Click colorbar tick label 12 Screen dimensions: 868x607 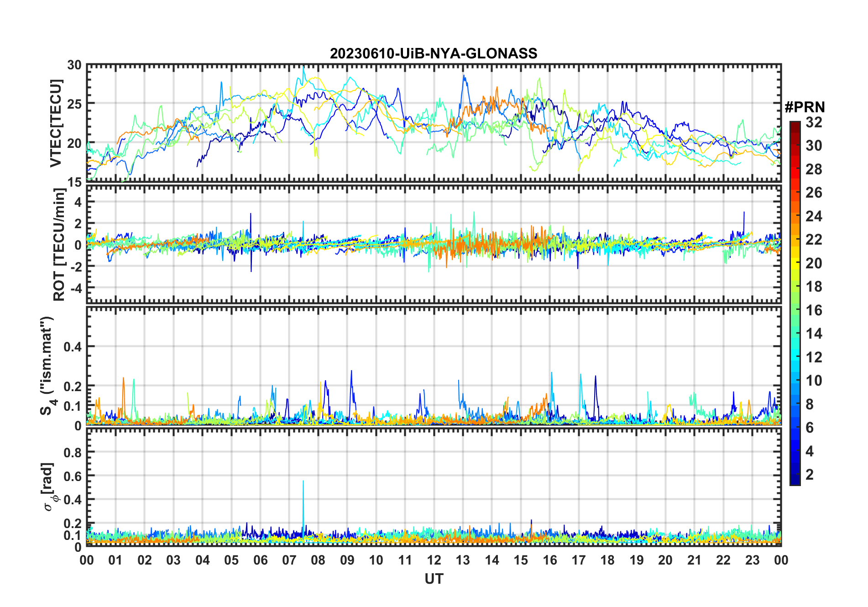click(814, 357)
